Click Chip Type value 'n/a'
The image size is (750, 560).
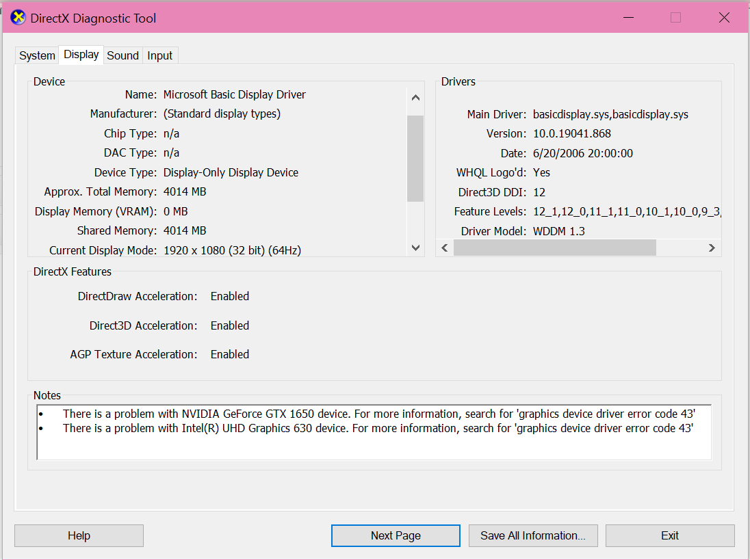coord(171,134)
